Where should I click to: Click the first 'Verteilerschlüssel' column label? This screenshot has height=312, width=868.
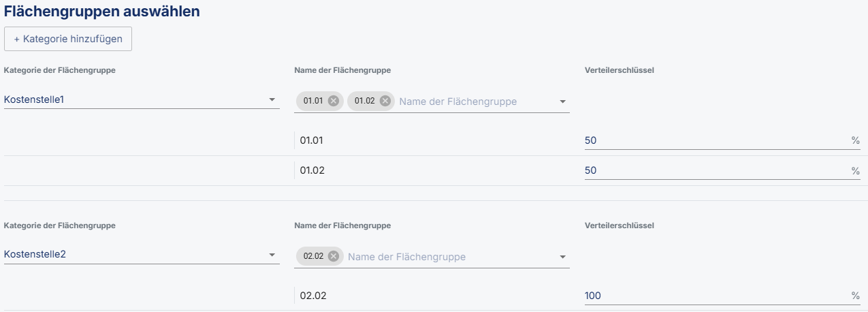point(620,70)
